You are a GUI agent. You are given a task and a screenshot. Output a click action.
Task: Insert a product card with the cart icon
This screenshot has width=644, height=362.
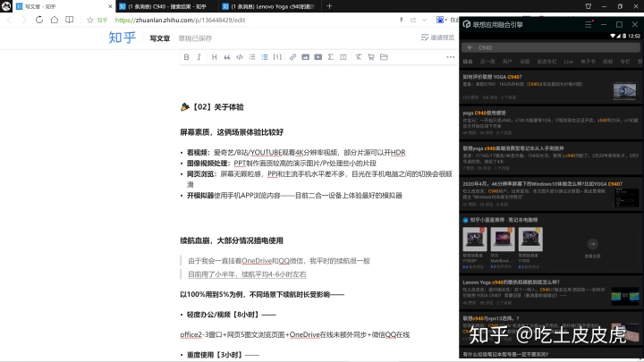(371, 57)
